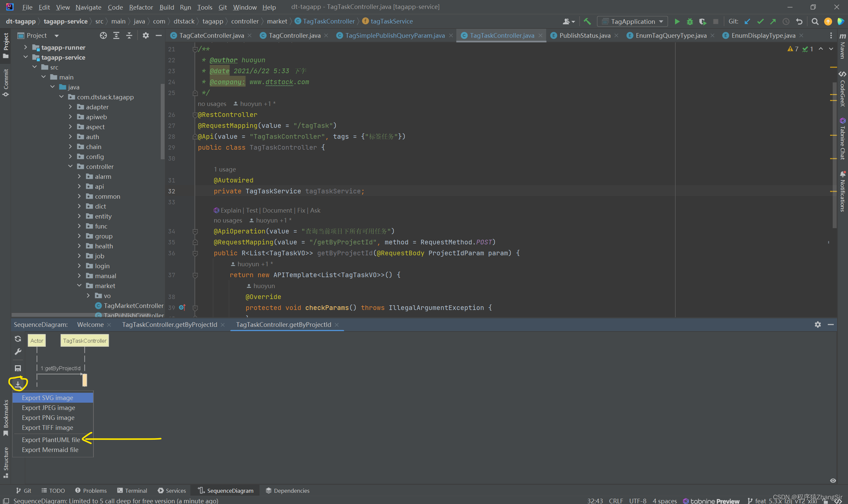Click the user account icon in toolbar
This screenshot has height=504, width=848.
569,22
